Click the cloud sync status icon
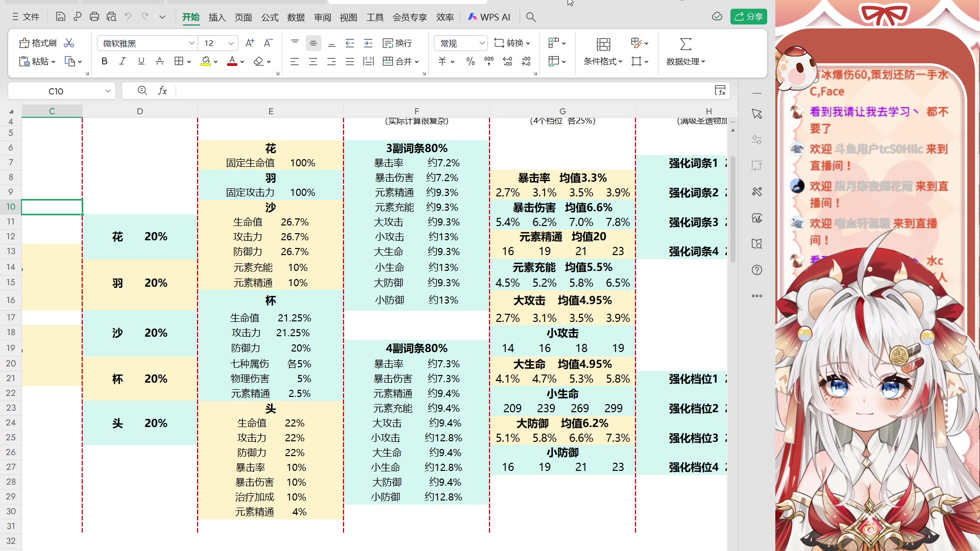The width and height of the screenshot is (980, 551). [x=717, y=17]
